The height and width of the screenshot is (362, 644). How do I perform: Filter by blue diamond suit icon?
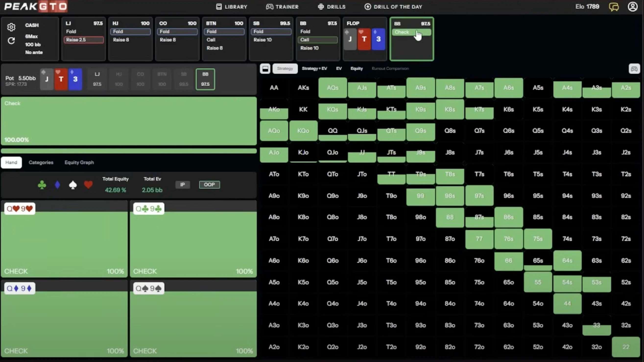click(x=58, y=185)
